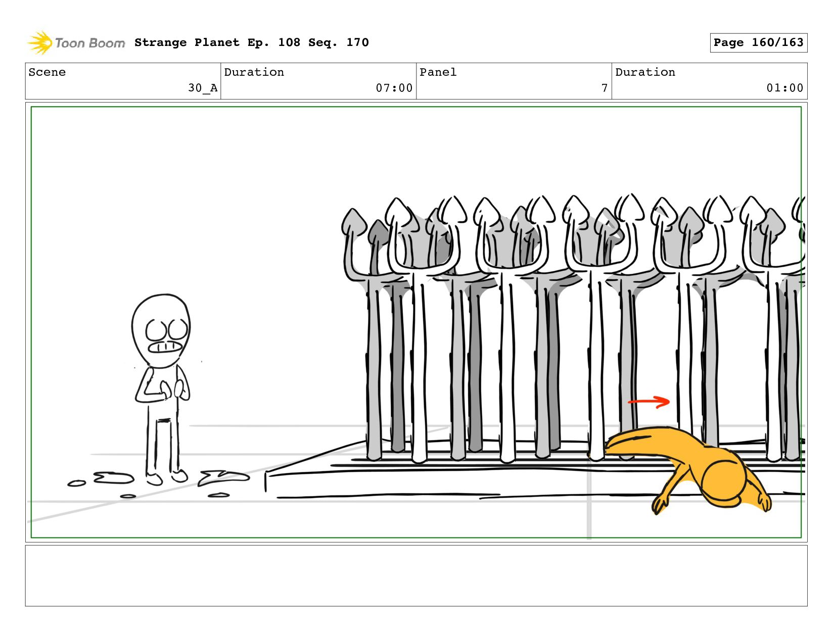Click the "Page 160/163" page indicator

click(x=758, y=42)
